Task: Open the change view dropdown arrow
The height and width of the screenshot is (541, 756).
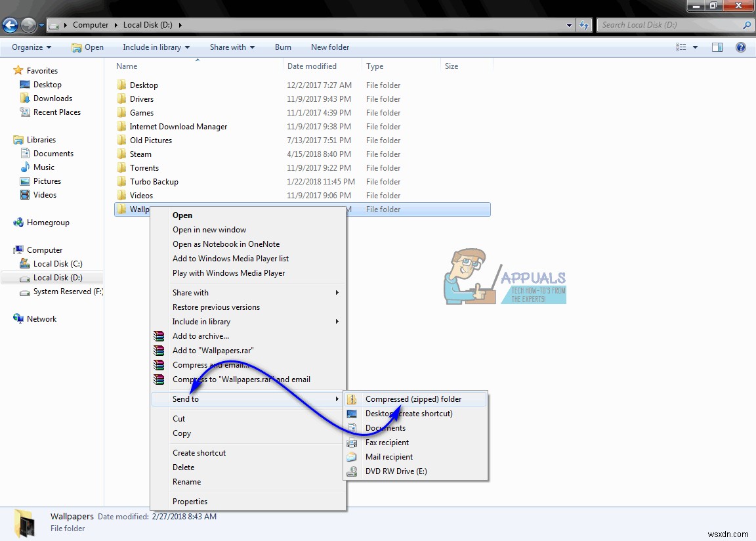Action: (x=696, y=47)
